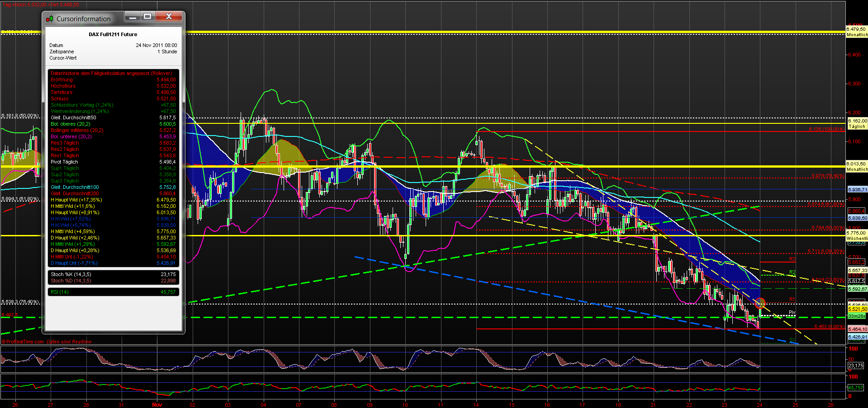868x408 pixels.
Task: Click the red circled signal marker on the chart
Action: (x=761, y=304)
